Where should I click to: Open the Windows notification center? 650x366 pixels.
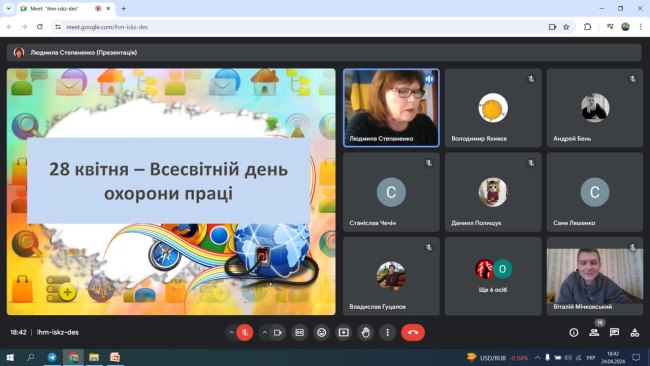(x=636, y=357)
